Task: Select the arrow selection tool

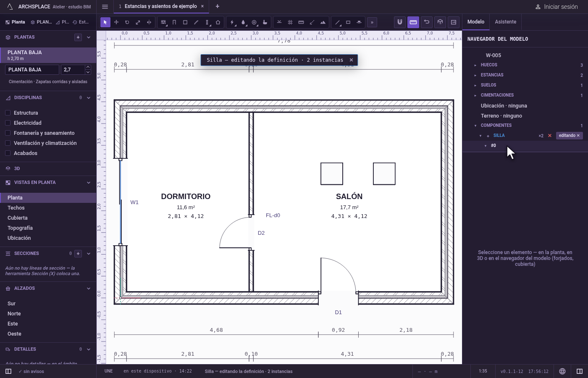Action: 105,22
